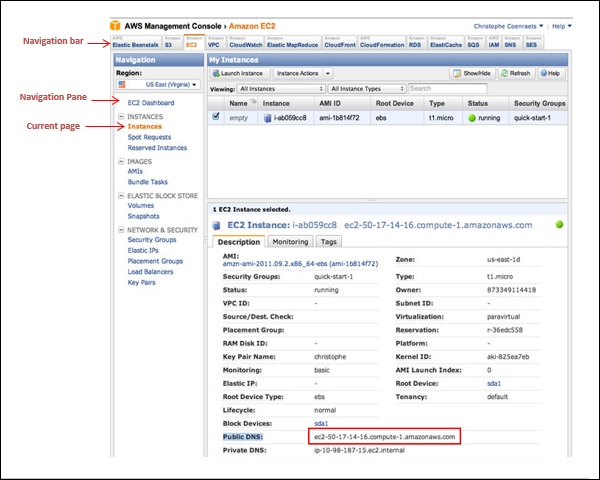Click the Search input field
This screenshot has width=600, height=480.
[x=444, y=88]
